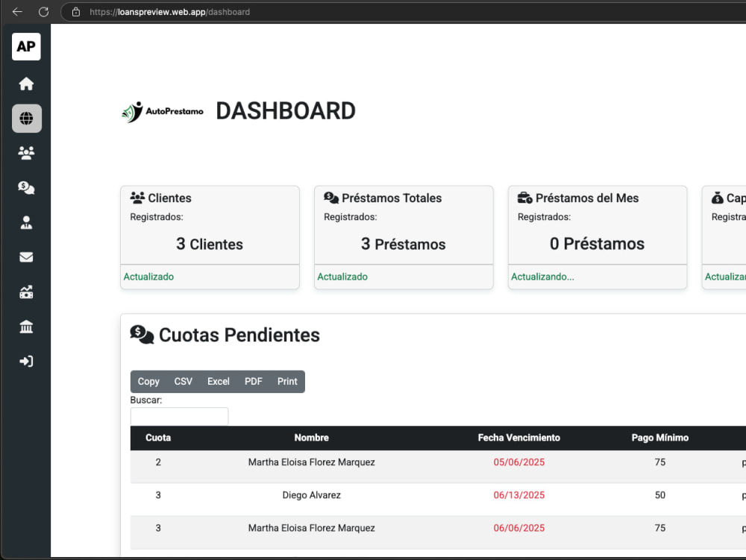Viewport: 746px width, 560px height.
Task: Select Martha Eloisa Florez Marquez in 06/06/2025 row
Action: click(x=312, y=528)
